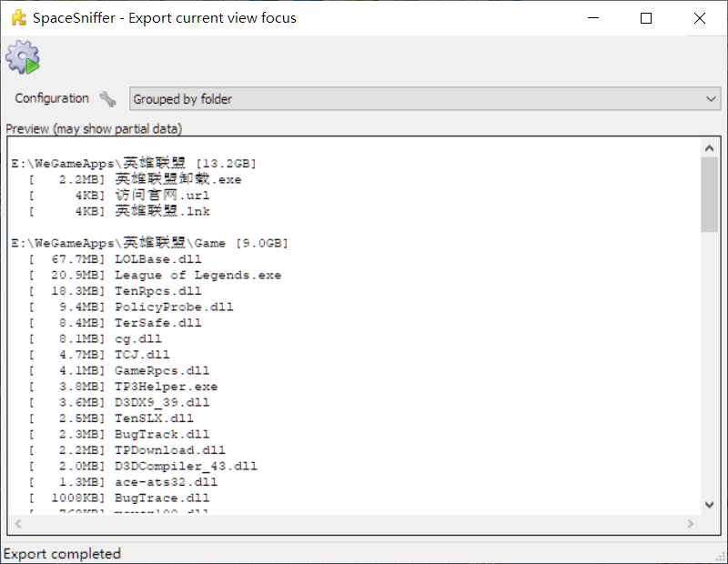Click the Configuration label

point(52,98)
